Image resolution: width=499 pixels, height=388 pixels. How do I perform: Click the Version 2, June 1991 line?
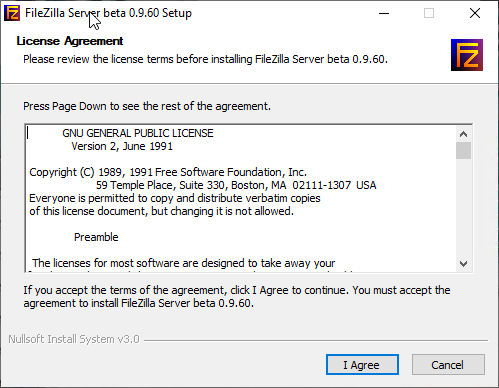pyautogui.click(x=122, y=146)
